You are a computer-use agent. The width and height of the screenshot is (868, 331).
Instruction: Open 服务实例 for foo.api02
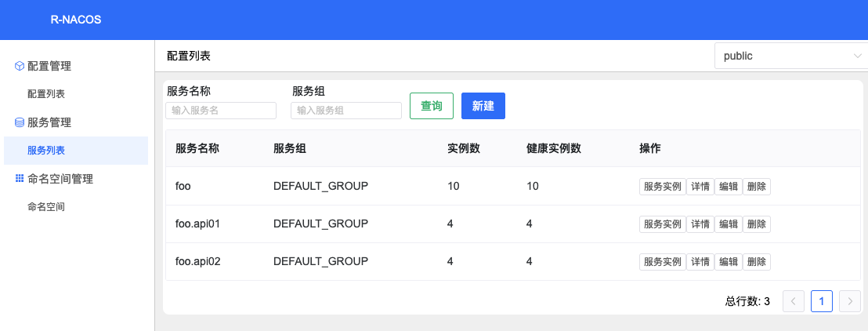[663, 262]
